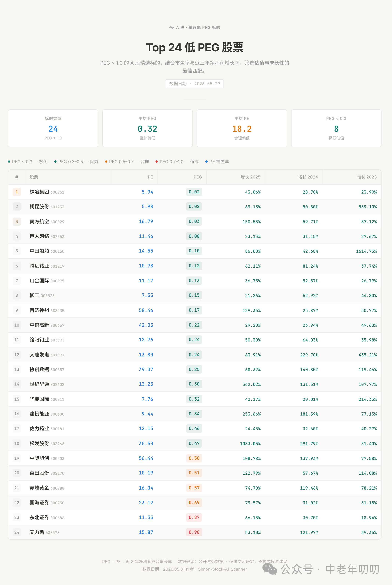Click the rank 10 badge for 中钨高新
The image size is (392, 585).
[x=17, y=325]
